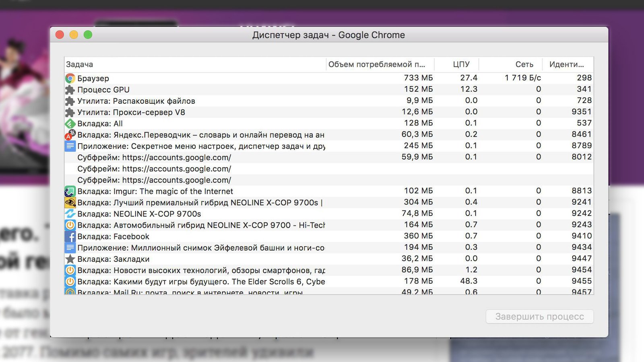Viewport: 644px width, 362px height.
Task: Click process ID 8813
Action: (582, 191)
